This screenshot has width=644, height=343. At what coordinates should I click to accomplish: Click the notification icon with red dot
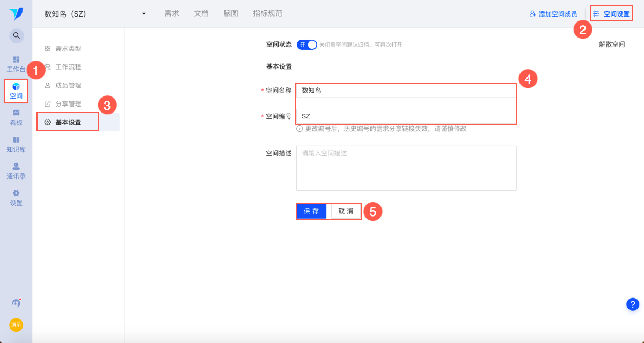(x=16, y=303)
